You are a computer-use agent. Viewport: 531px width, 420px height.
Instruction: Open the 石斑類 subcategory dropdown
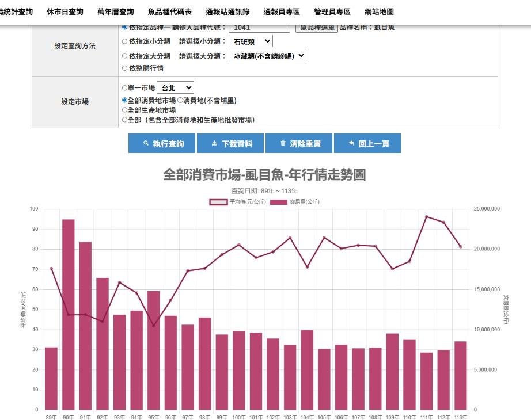coord(251,41)
